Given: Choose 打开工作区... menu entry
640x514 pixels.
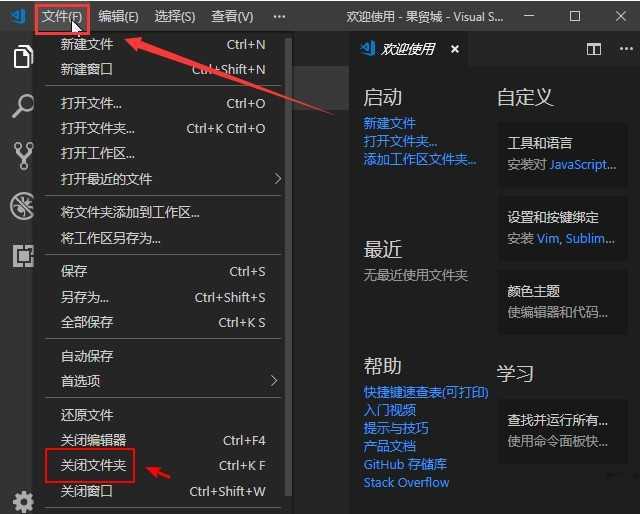Looking at the screenshot, I should click(x=163, y=154).
